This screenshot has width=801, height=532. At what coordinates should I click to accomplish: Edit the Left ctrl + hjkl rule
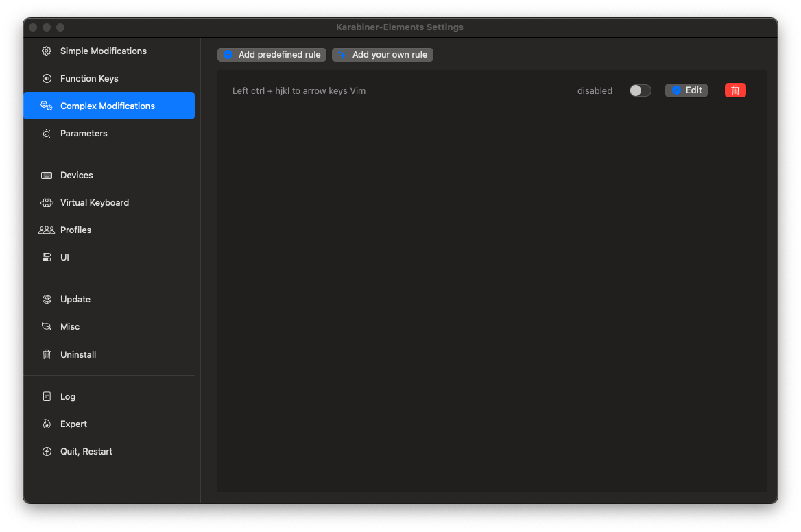tap(686, 90)
